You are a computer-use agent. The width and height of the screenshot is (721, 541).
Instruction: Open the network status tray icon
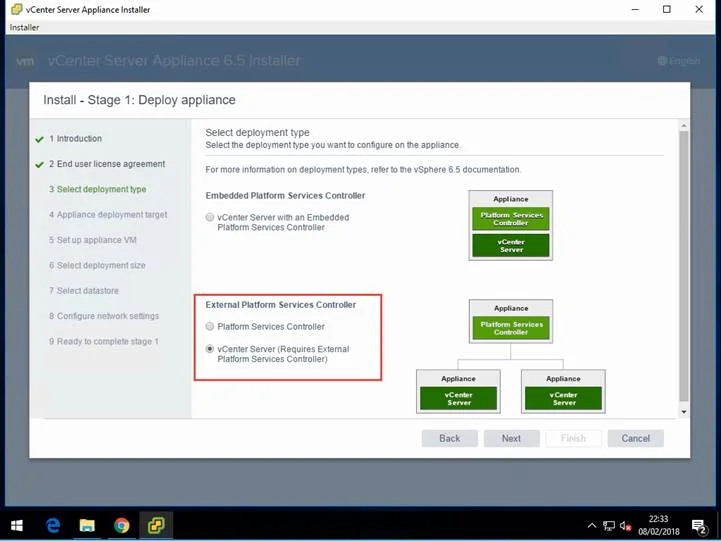(x=609, y=525)
